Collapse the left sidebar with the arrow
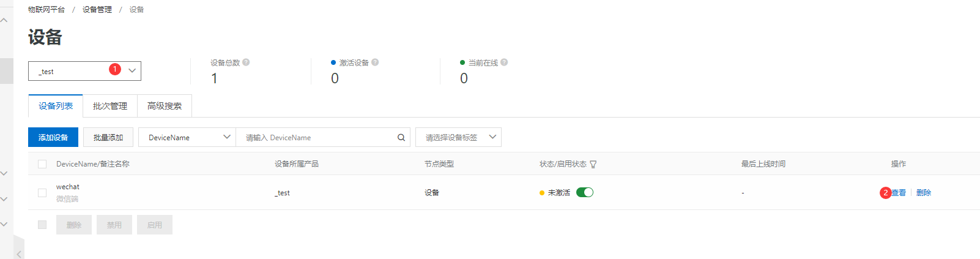Viewport: 980px width, 259px height. 20,253
